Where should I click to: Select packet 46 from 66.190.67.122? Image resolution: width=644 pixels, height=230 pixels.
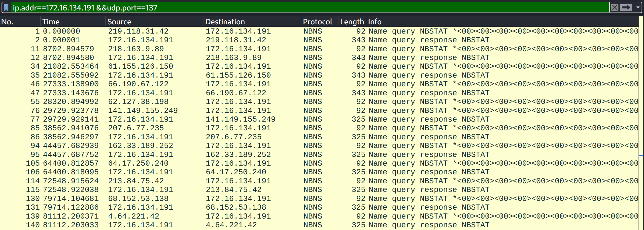click(319, 84)
